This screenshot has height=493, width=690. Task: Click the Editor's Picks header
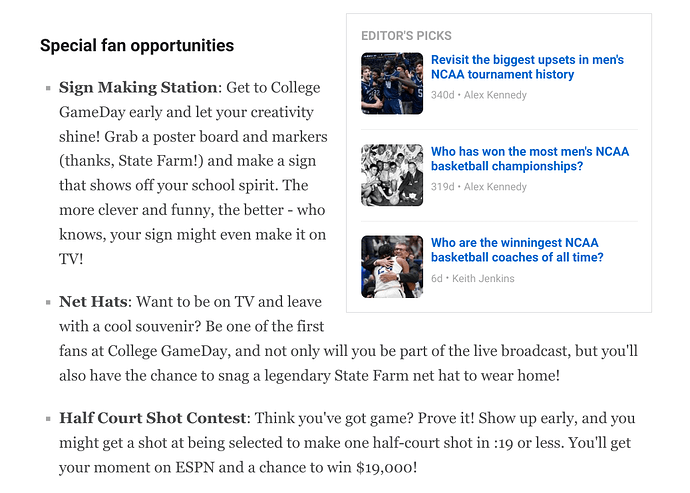406,36
